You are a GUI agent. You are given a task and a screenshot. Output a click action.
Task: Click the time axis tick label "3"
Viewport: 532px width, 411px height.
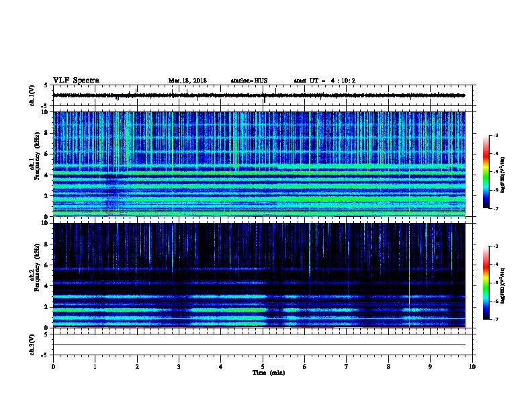coord(179,367)
